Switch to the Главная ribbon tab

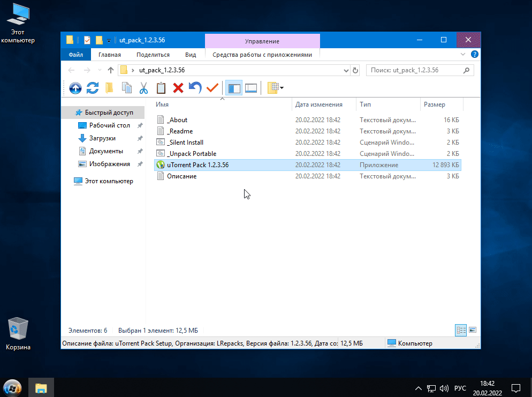(x=110, y=55)
